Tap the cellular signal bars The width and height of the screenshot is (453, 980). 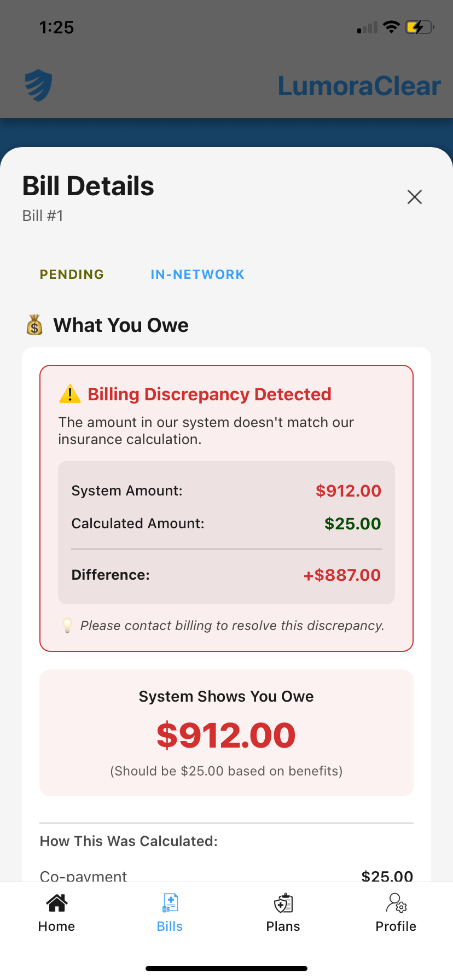point(367,27)
